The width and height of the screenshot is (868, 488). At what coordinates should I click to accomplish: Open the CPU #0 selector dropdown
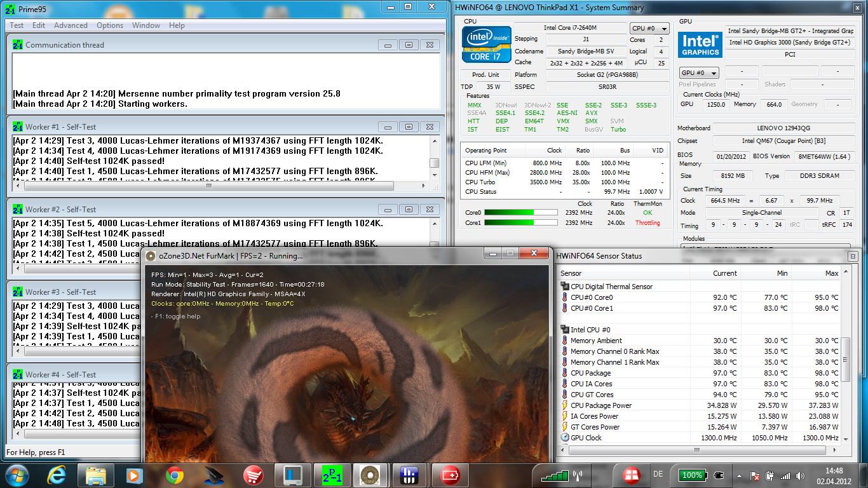pos(649,29)
